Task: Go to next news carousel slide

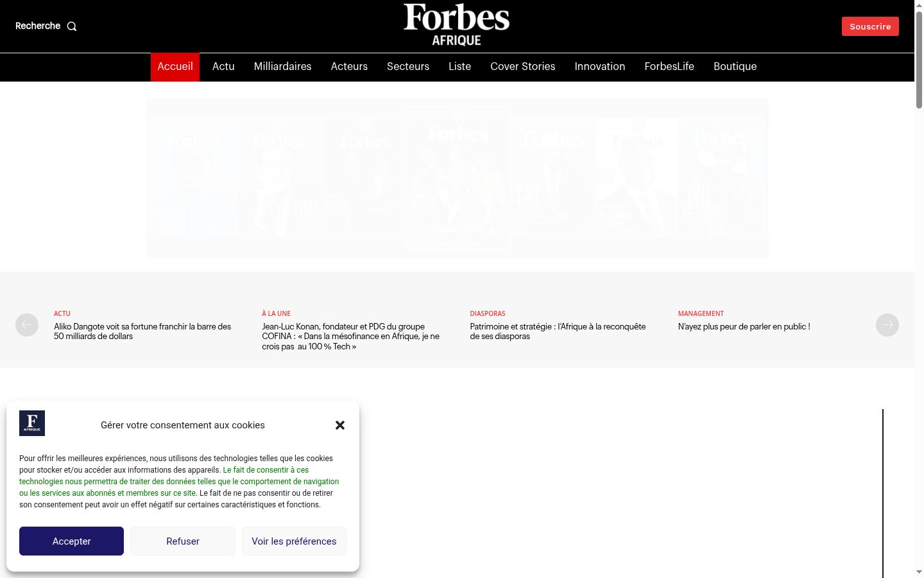Action: point(887,325)
